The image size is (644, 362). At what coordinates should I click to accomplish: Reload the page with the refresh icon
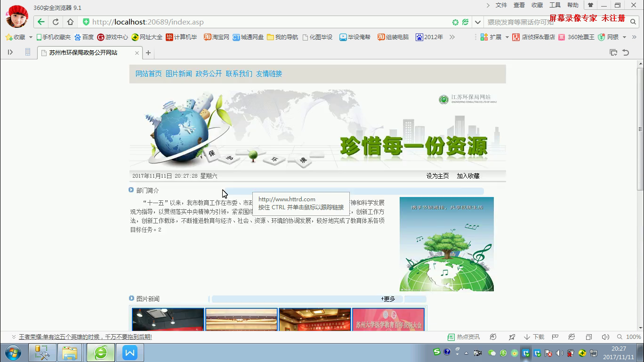(56, 22)
